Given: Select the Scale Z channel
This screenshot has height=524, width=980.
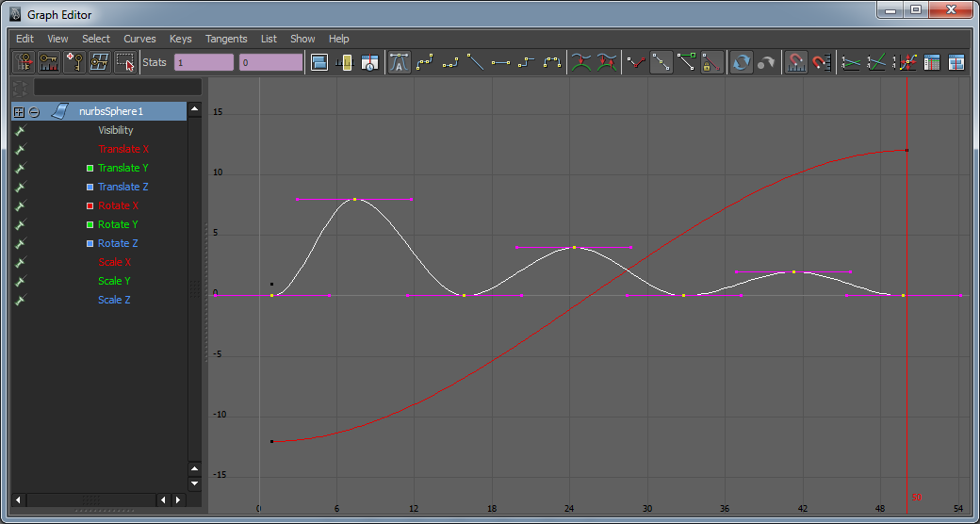Looking at the screenshot, I should (x=114, y=300).
